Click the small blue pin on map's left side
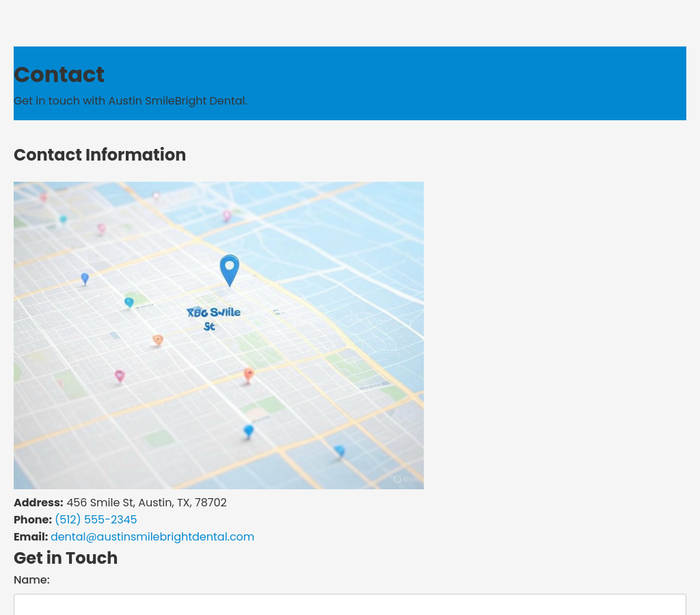The width and height of the screenshot is (700, 615). (x=85, y=278)
